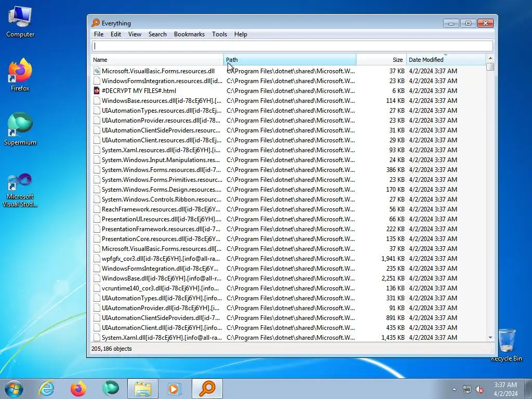Screen dimensions: 532x399
Task: Sort results by Path column header
Action: point(290,60)
